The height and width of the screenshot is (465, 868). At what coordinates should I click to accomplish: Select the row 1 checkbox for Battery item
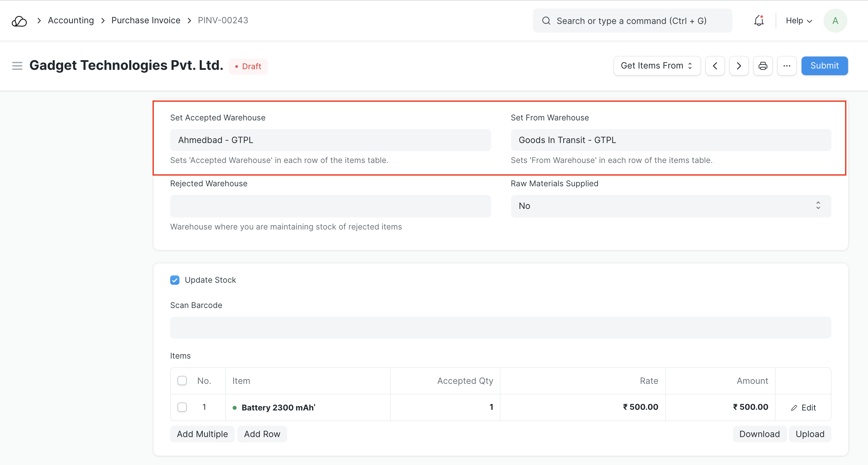(182, 407)
